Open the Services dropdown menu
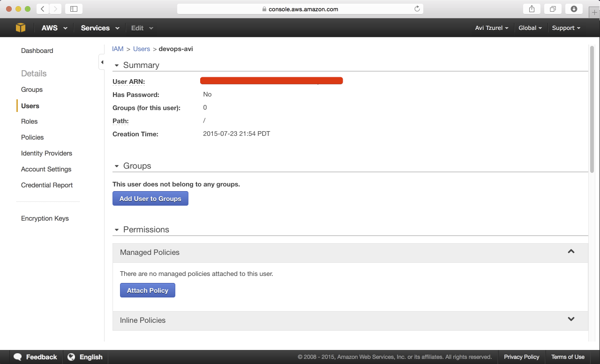 point(100,28)
